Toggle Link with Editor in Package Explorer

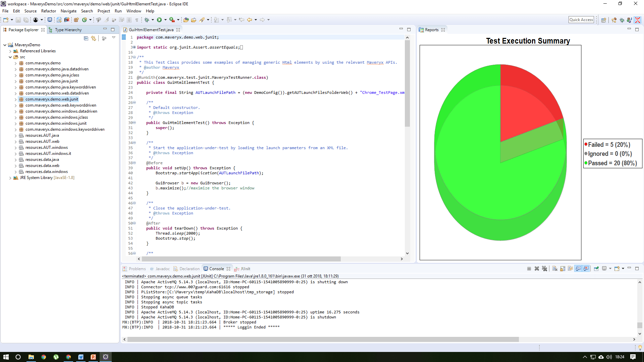(94, 38)
